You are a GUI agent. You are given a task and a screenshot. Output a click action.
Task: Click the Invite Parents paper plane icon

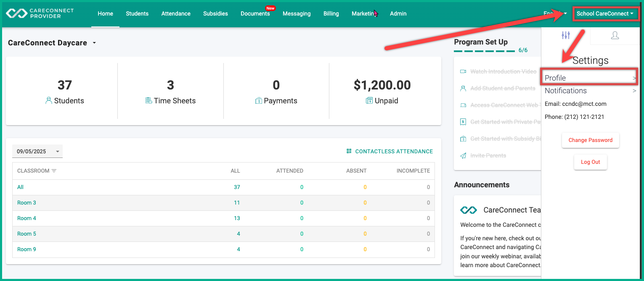(x=463, y=155)
